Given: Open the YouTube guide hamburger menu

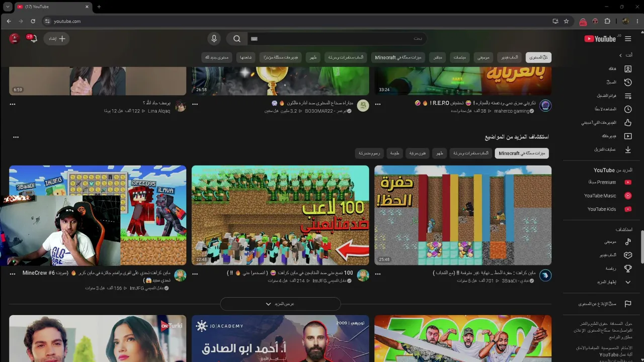Looking at the screenshot, I should click(x=627, y=39).
